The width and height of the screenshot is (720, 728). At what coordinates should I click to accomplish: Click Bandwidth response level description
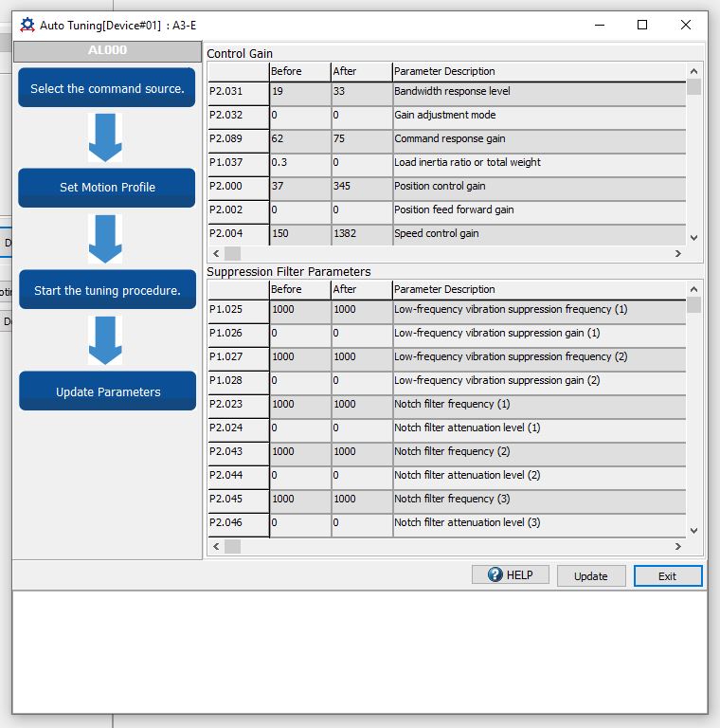click(539, 93)
